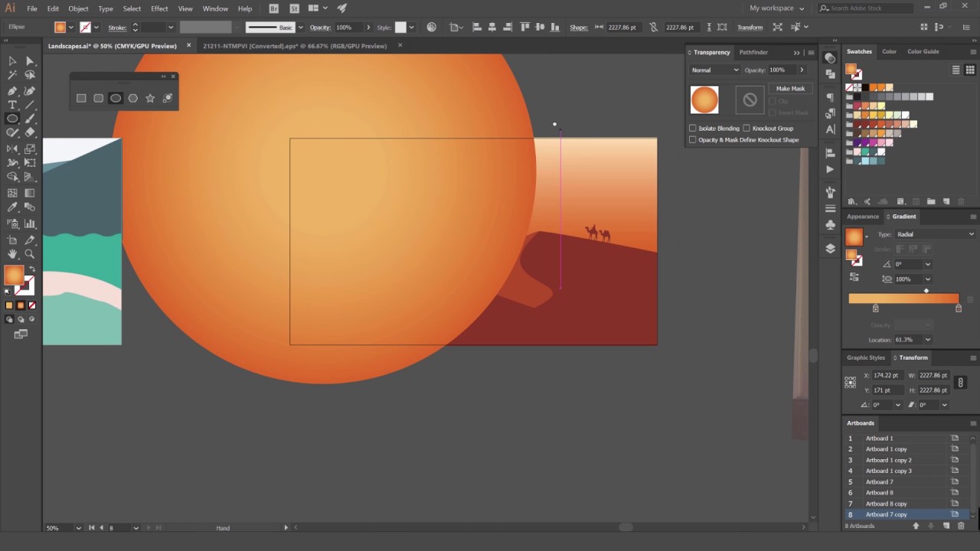Expand the brush definition Basic dropdown
980x551 pixels.
[x=299, y=28]
